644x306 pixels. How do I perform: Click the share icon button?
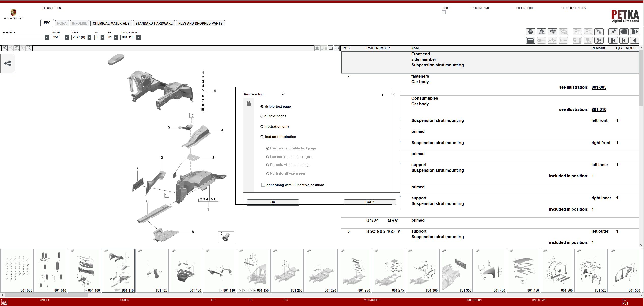click(8, 63)
